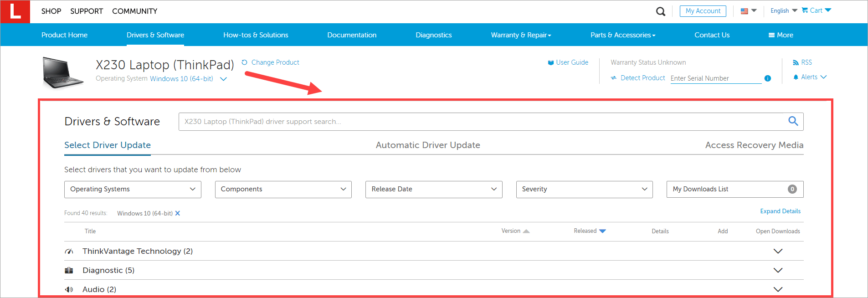Open the Cart icon
868x298 pixels.
(x=805, y=10)
